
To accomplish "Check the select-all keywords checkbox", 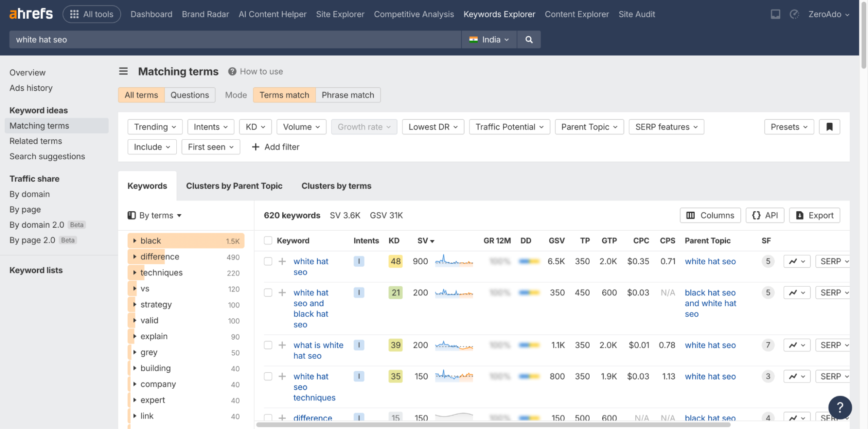I will pyautogui.click(x=267, y=241).
